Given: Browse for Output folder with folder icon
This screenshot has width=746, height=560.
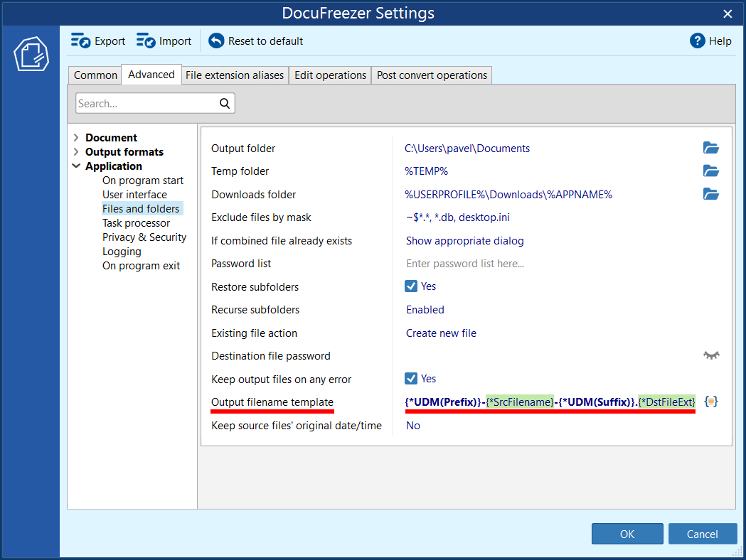Looking at the screenshot, I should (710, 148).
